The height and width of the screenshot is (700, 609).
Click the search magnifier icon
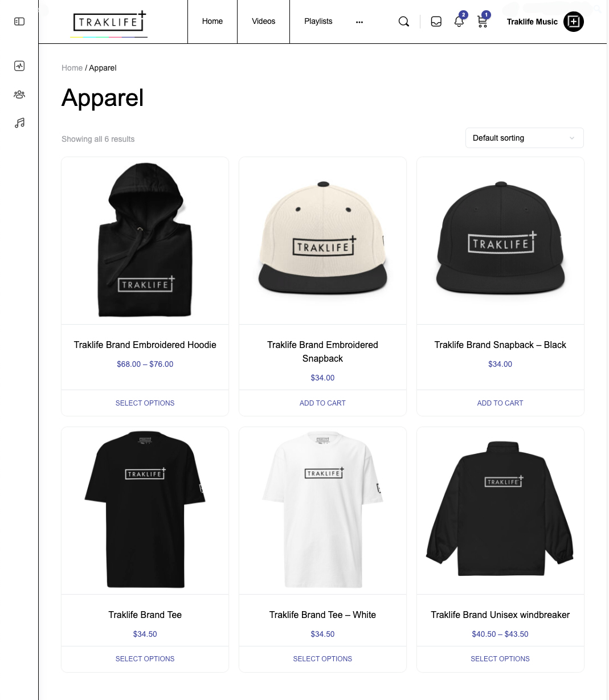(x=404, y=22)
